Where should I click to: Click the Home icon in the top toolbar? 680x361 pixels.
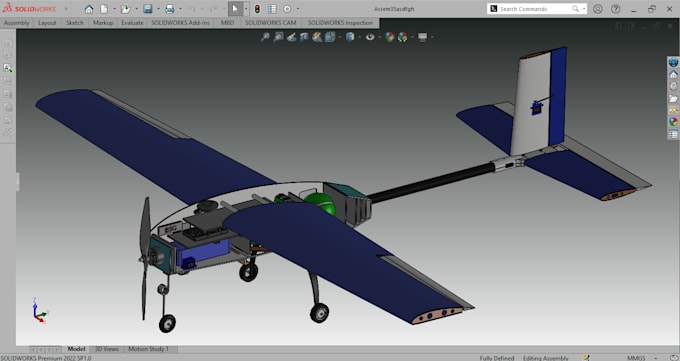tap(89, 9)
